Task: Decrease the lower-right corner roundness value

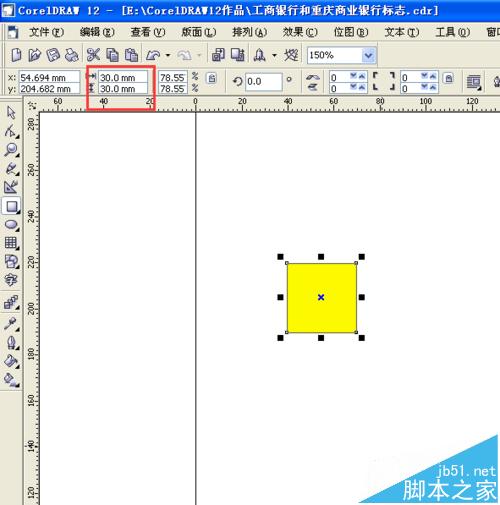Action: (x=424, y=87)
